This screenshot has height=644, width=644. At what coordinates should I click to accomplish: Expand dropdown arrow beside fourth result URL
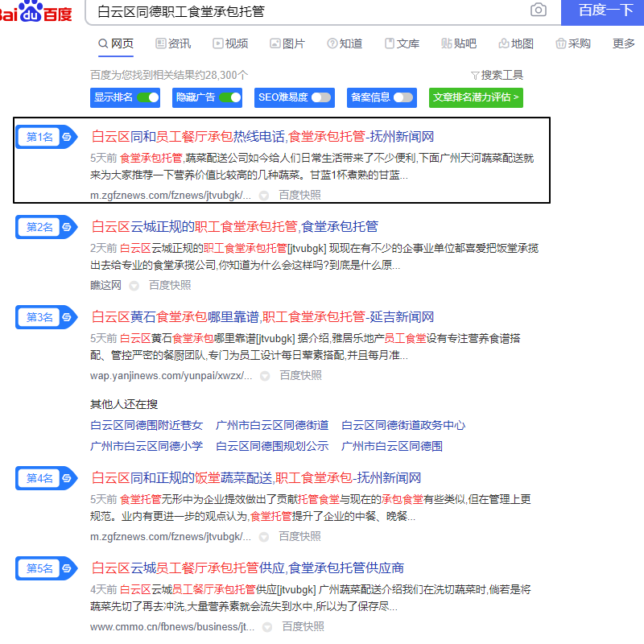click(x=264, y=537)
